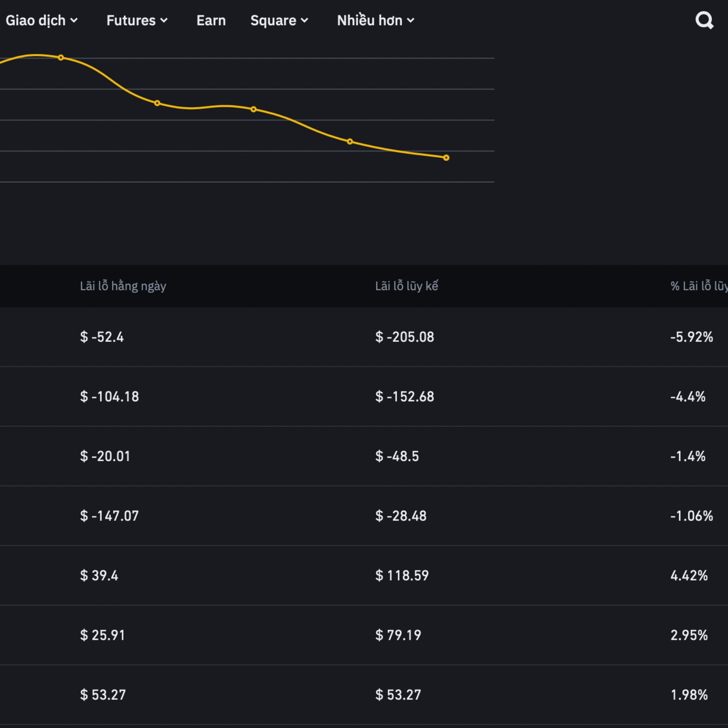Open the Nhiều hơn menu
The width and height of the screenshot is (728, 728).
click(375, 20)
